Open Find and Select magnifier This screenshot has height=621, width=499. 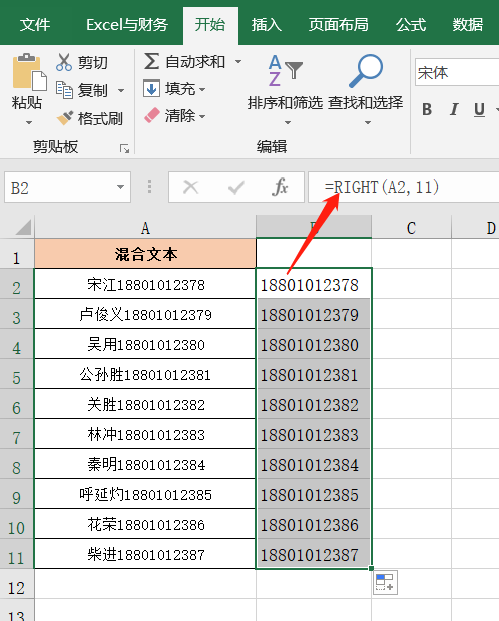(366, 70)
